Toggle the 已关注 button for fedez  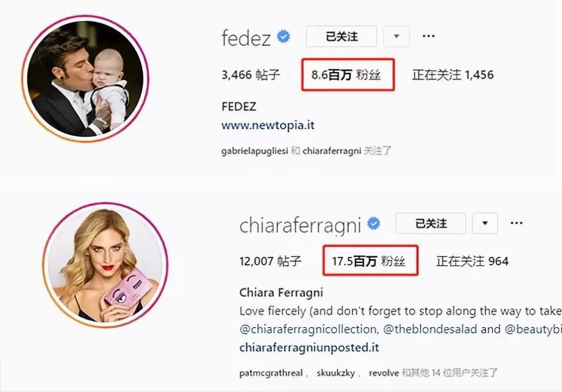pyautogui.click(x=341, y=36)
